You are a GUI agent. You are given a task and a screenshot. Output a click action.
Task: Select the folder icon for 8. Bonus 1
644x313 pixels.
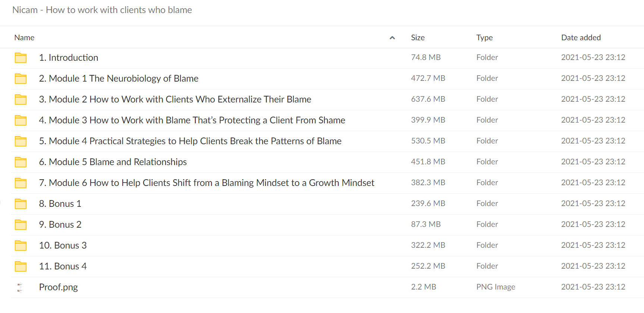tap(21, 204)
